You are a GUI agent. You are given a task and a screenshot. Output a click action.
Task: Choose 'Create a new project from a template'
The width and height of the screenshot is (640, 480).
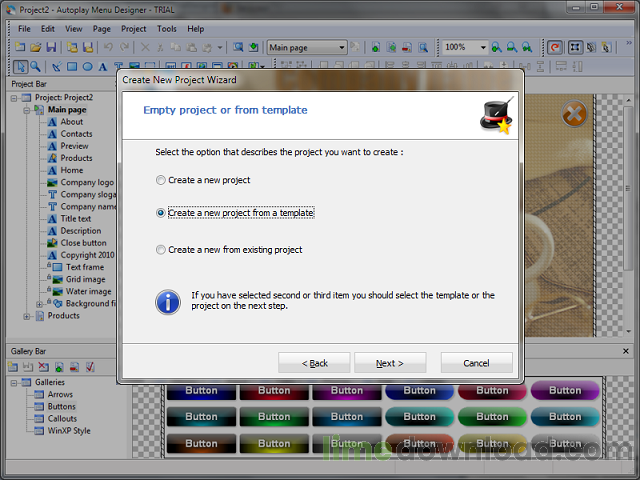pyautogui.click(x=161, y=213)
